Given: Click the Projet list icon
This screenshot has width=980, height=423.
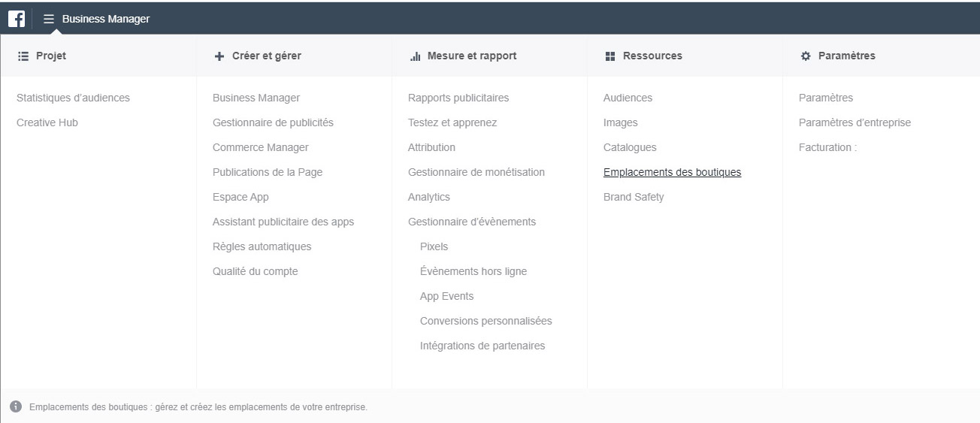Looking at the screenshot, I should (23, 56).
